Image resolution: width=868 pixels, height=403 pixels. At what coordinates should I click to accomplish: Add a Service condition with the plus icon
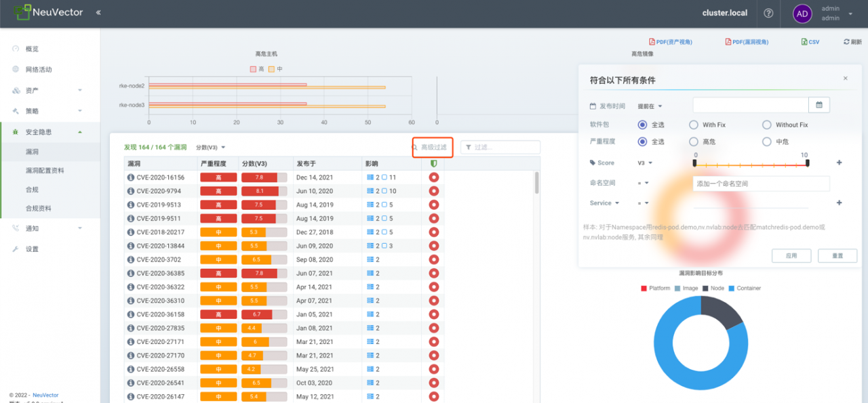point(839,203)
